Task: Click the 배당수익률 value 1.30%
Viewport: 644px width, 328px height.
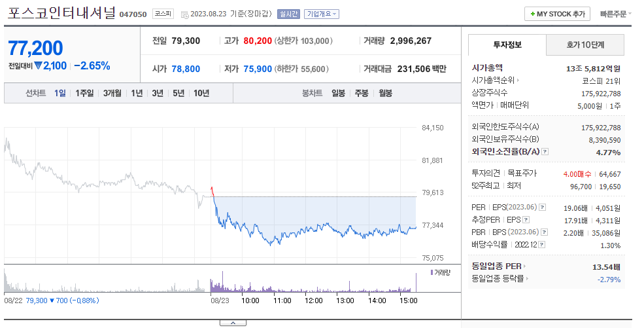Action: coord(610,246)
